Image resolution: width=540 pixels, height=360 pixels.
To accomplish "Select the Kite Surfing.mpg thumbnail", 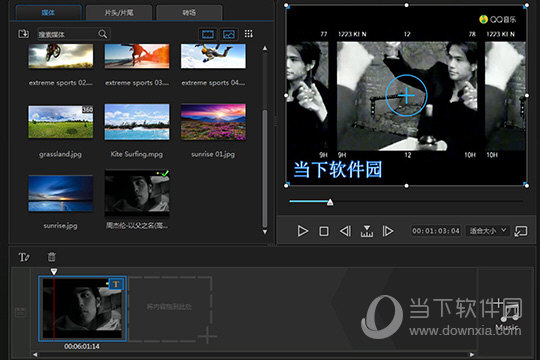I will pyautogui.click(x=137, y=122).
